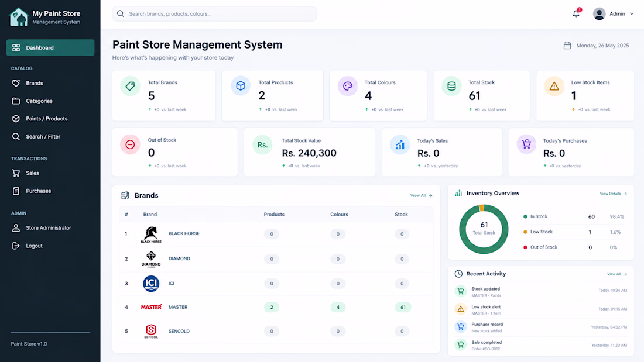Screen dimensions: 644x362
Task: Click View All in Recent Activity
Action: click(x=617, y=274)
